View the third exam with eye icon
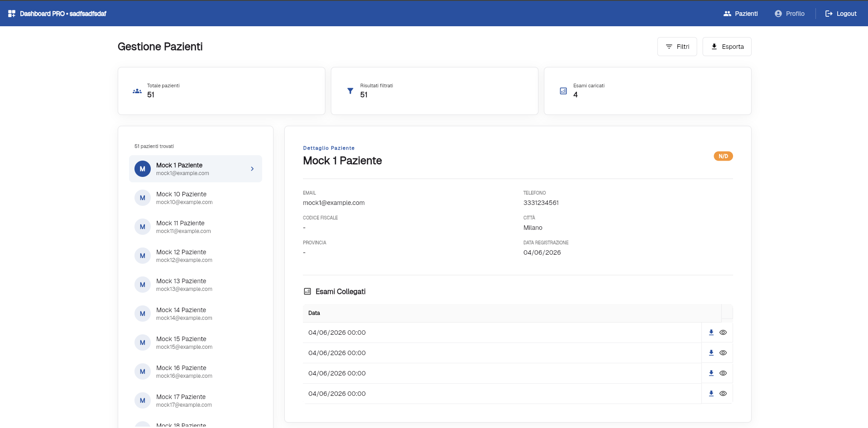868x428 pixels. point(723,373)
